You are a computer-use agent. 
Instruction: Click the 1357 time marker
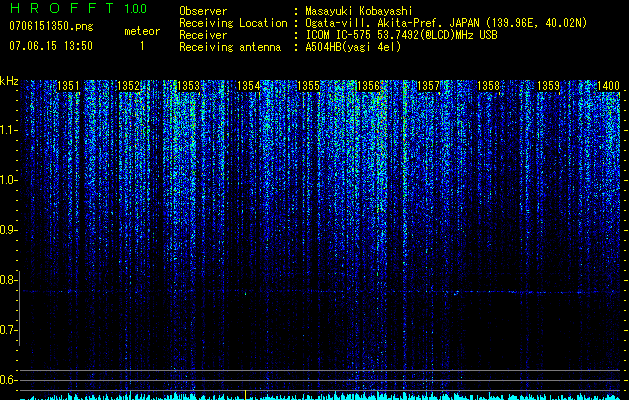click(x=428, y=86)
